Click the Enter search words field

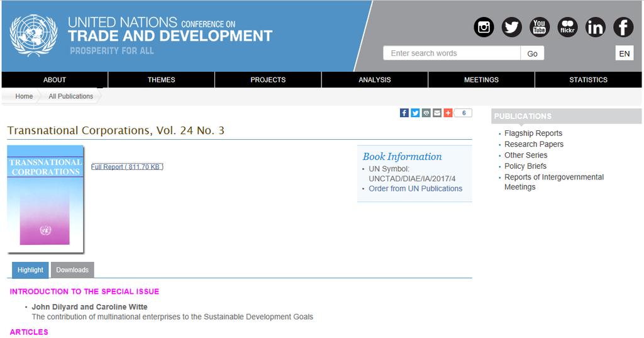coord(452,53)
